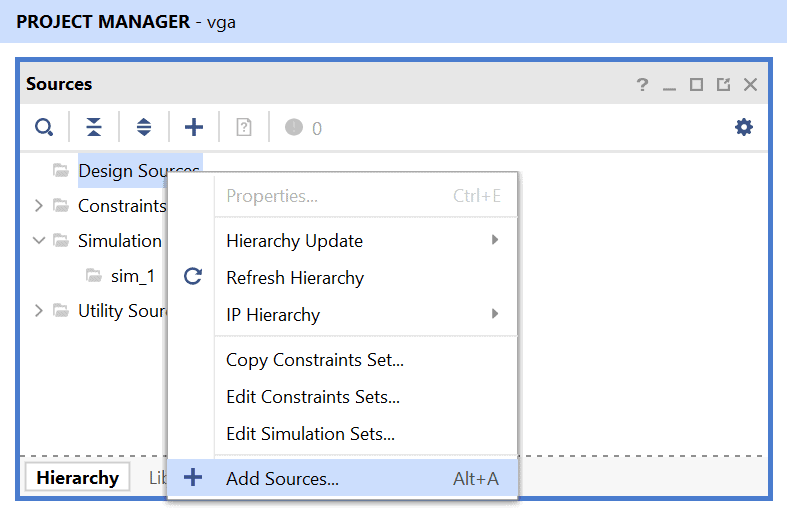Float the Sources panel with popout icon
Viewport: 787px width, 520px height.
(x=723, y=85)
